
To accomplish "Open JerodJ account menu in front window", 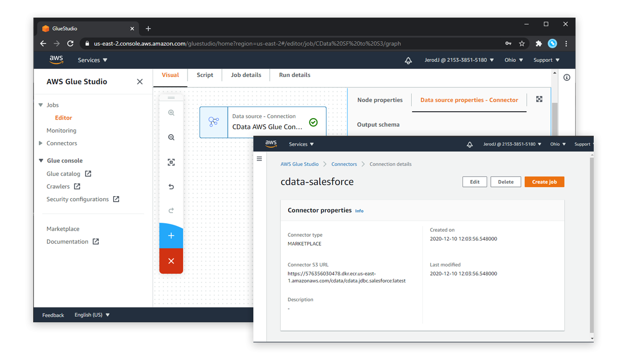I will tap(512, 144).
